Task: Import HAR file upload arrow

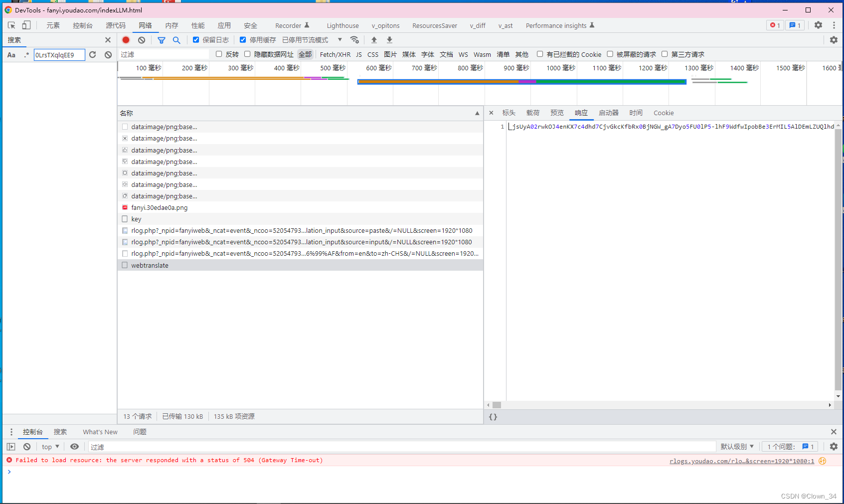Action: pyautogui.click(x=374, y=40)
